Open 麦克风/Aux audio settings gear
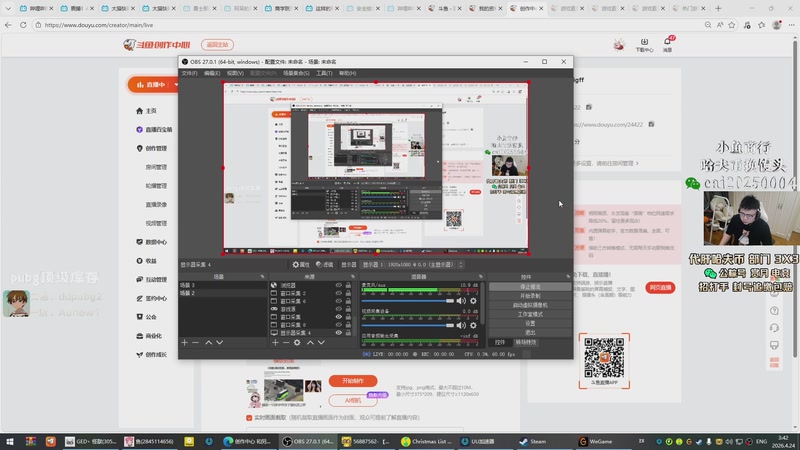The width and height of the screenshot is (800, 450). click(473, 301)
